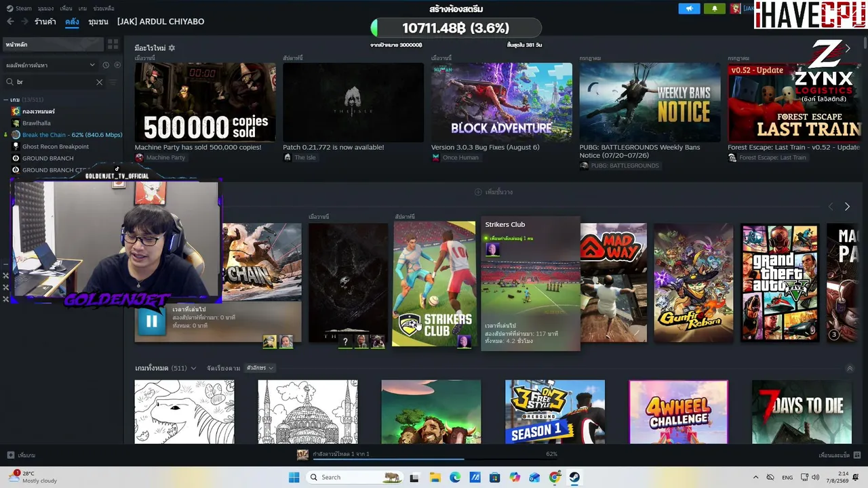
Task: Switch to the ร้านค้า (Store) tab
Action: click(45, 22)
